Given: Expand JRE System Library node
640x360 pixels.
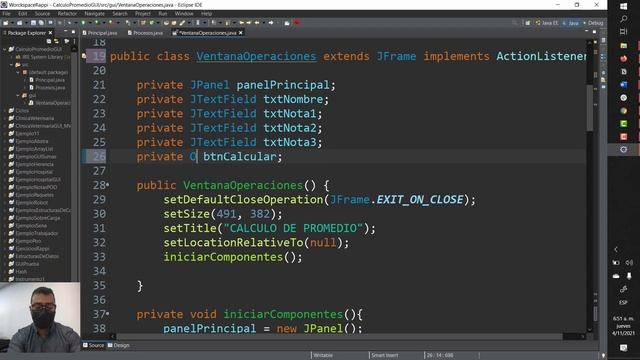Looking at the screenshot, I should [x=12, y=57].
